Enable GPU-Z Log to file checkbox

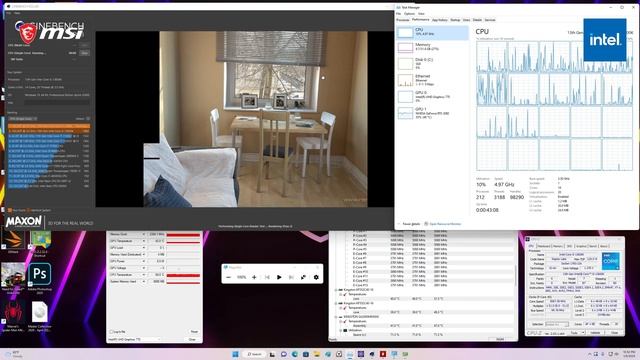click(111, 332)
